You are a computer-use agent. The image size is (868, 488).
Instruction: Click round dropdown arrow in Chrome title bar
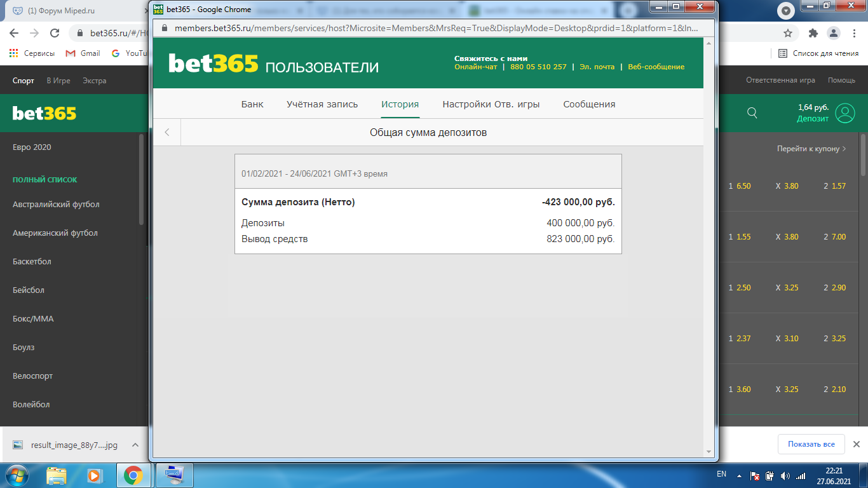[787, 11]
